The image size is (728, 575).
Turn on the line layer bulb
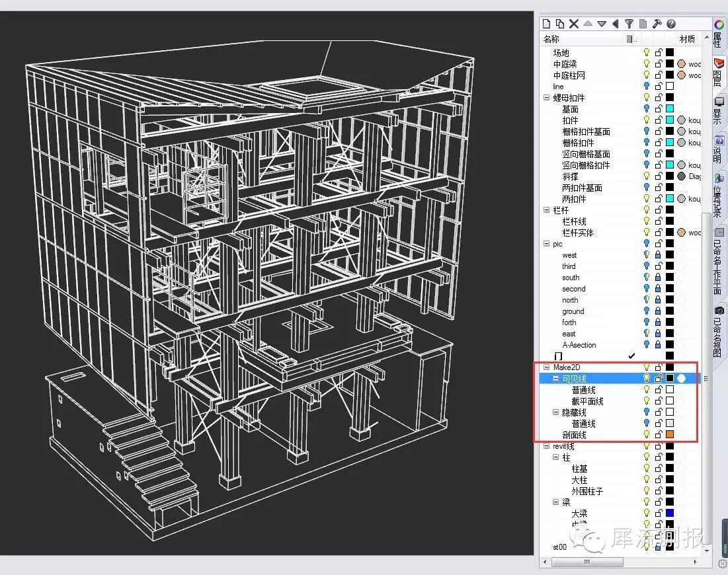click(646, 87)
